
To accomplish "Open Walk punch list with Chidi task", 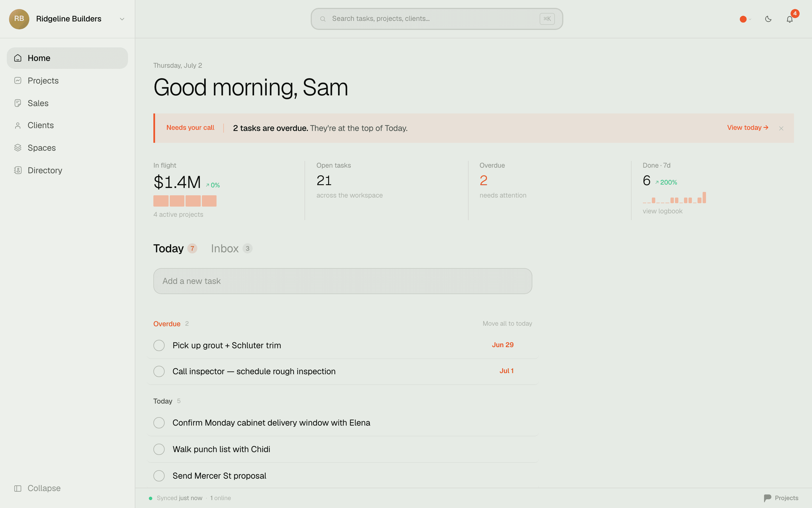I will [x=221, y=449].
